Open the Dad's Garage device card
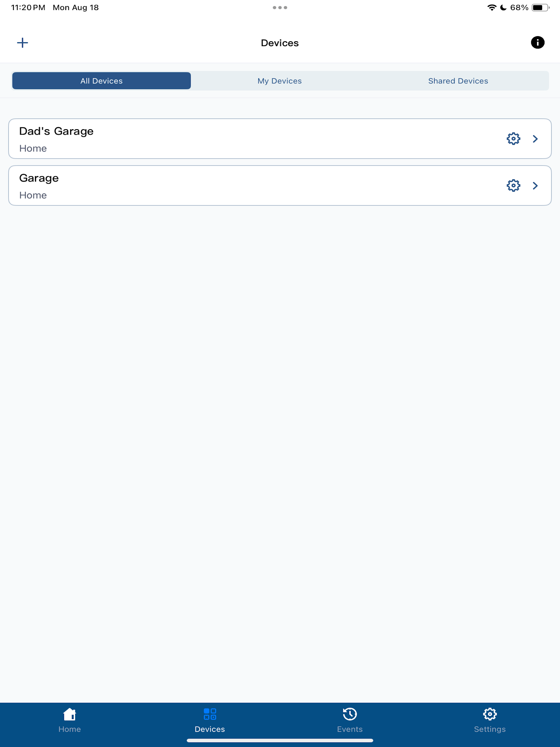Viewport: 560px width, 747px height. tap(280, 138)
